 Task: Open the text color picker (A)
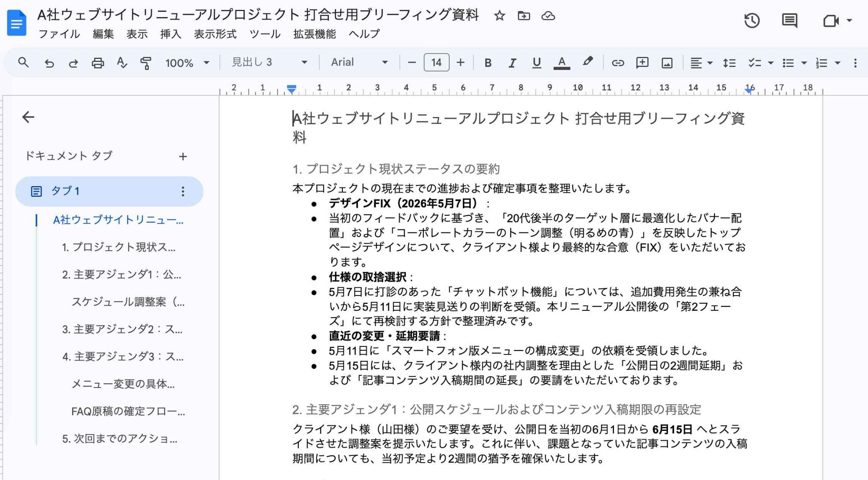pos(562,63)
